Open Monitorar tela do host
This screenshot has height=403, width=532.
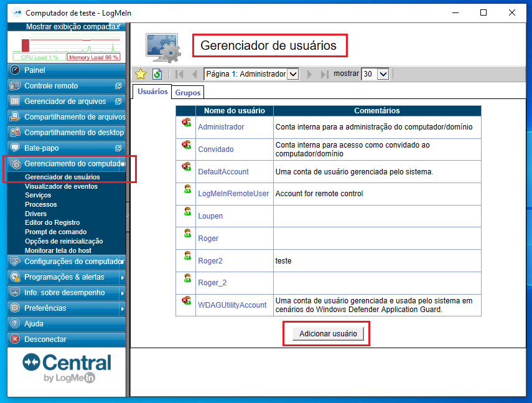coord(58,250)
